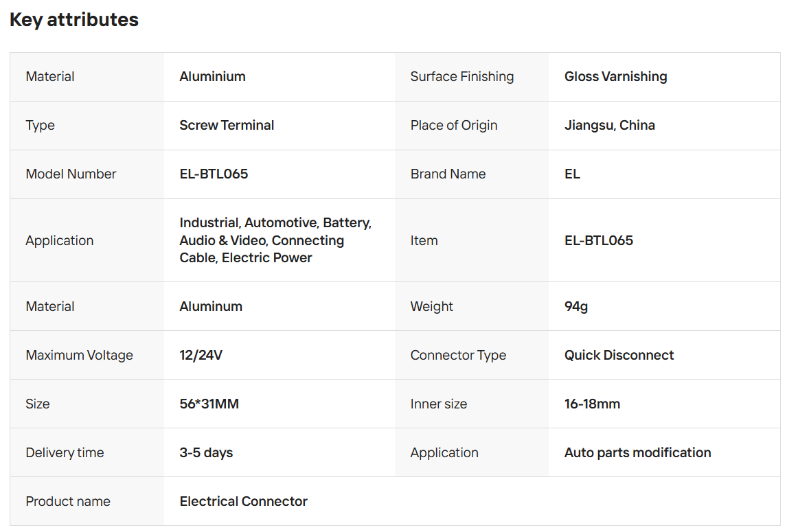This screenshot has height=532, width=787.
Task: Click the Screw Terminal type value
Action: (x=227, y=126)
